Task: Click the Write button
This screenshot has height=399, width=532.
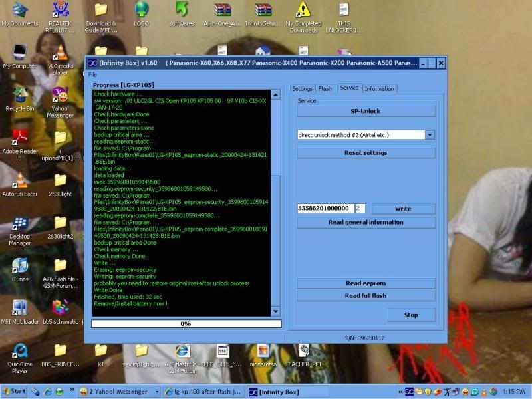Action: (x=404, y=209)
